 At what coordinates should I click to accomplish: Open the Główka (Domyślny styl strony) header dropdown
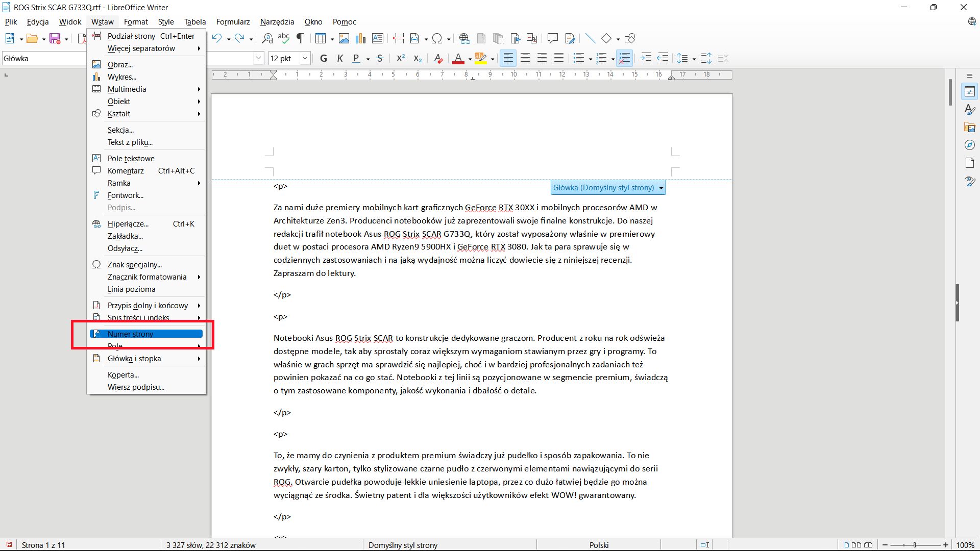(661, 187)
